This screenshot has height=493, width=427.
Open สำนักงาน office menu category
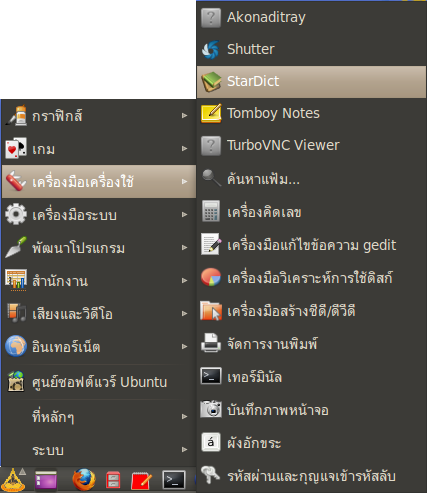[99, 281]
